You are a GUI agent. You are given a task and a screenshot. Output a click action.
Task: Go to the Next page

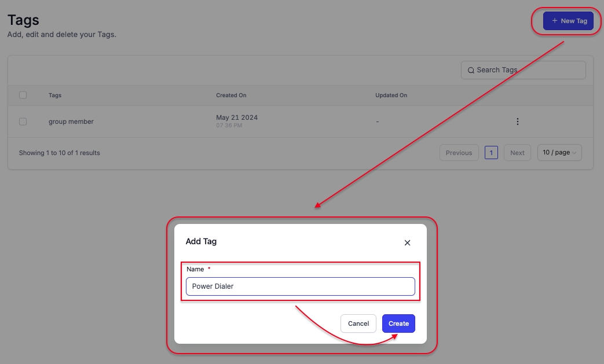click(517, 153)
